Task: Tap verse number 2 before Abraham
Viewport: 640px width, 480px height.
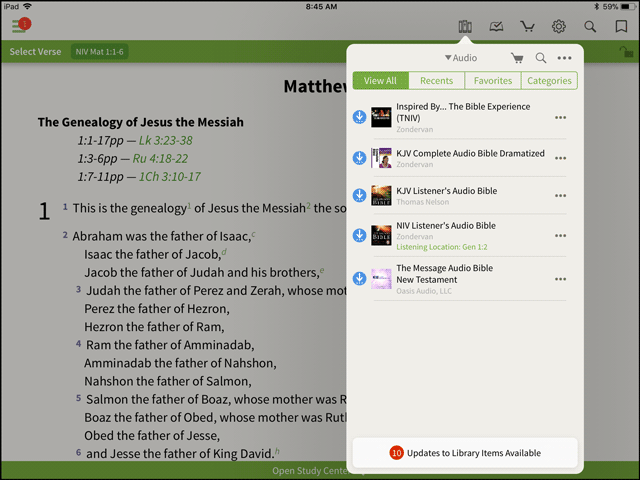Action: [x=65, y=235]
